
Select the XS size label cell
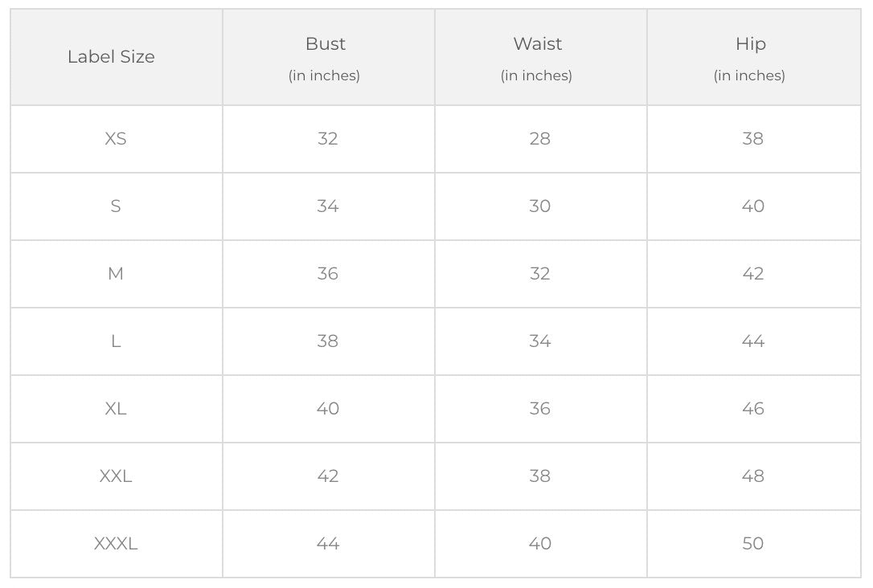(116, 139)
